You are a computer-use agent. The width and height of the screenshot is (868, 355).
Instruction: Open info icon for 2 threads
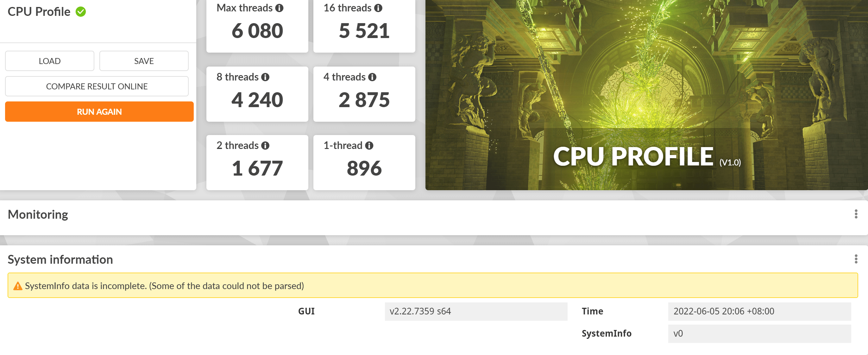pyautogui.click(x=266, y=146)
